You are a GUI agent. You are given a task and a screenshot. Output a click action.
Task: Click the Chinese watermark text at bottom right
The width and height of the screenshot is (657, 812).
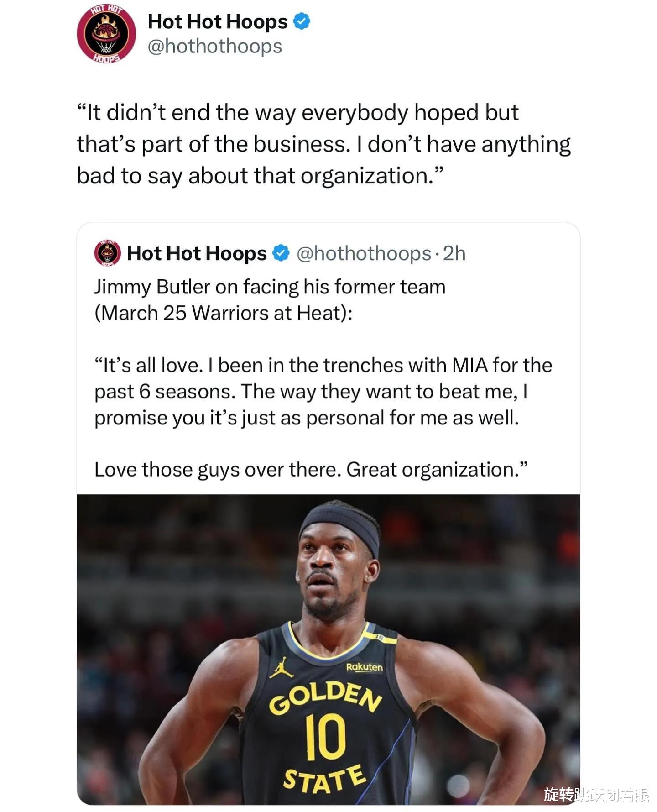point(596,795)
